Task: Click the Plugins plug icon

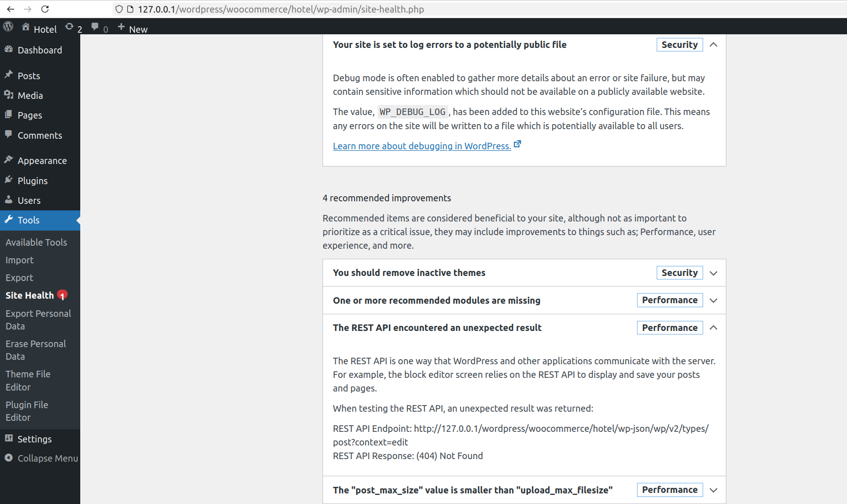Action: click(x=9, y=180)
